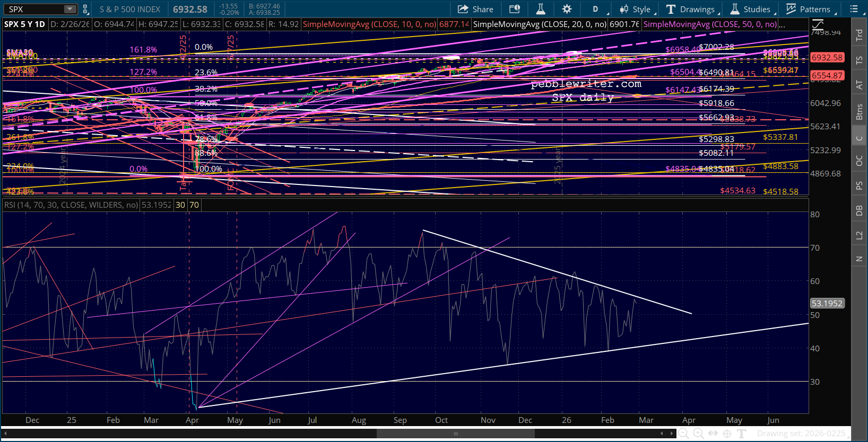Click the RSI oversold value 30
This screenshot has height=442, width=868.
pos(180,205)
